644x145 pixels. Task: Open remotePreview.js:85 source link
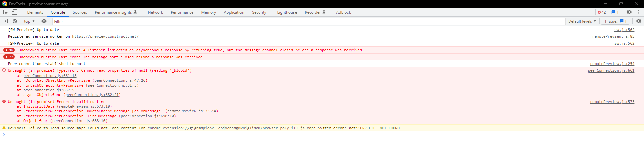point(613,36)
